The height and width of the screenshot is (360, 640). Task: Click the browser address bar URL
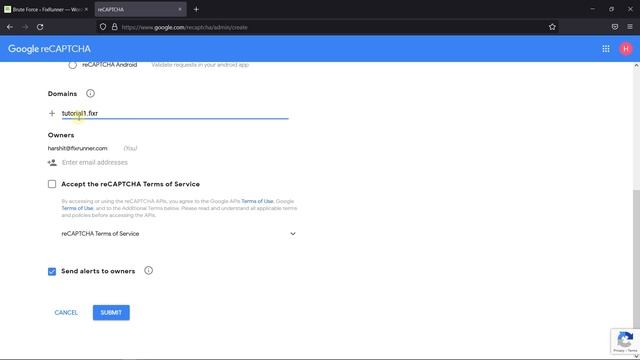point(184,27)
